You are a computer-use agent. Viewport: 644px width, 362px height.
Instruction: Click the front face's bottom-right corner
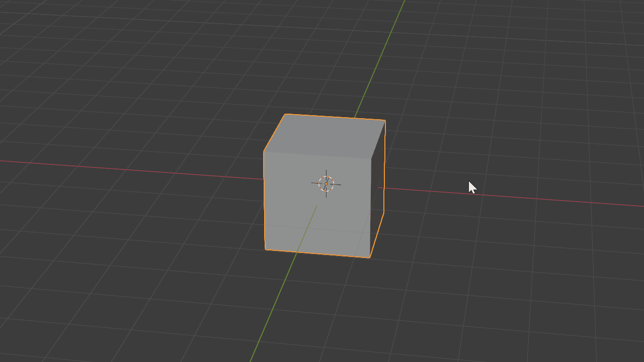click(x=370, y=257)
